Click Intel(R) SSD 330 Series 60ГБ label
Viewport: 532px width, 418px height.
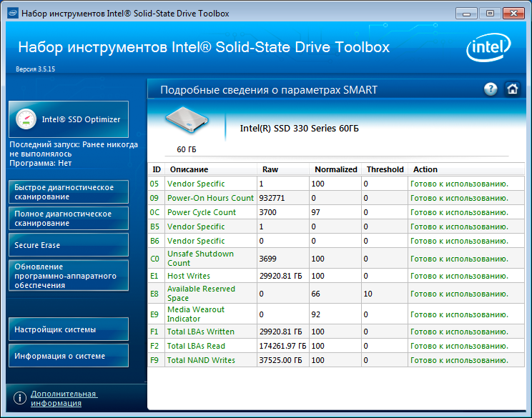(299, 129)
